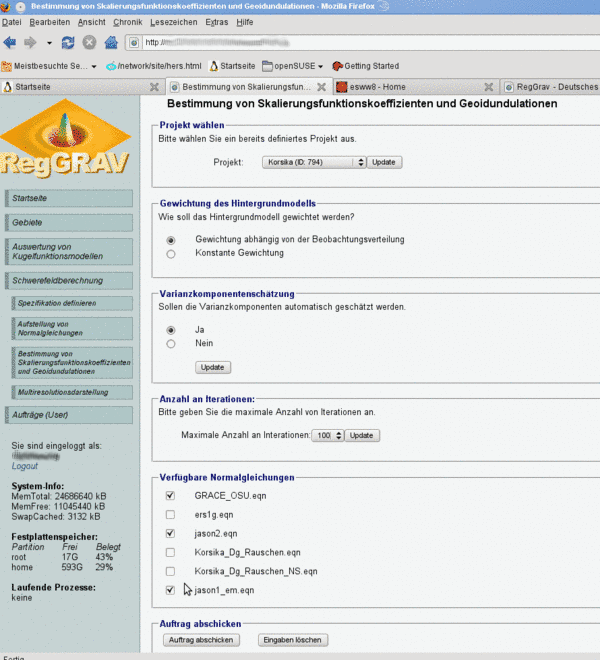Open the Startseite bookmark in the bookmarks toolbar
600x660 pixels.
[x=232, y=66]
